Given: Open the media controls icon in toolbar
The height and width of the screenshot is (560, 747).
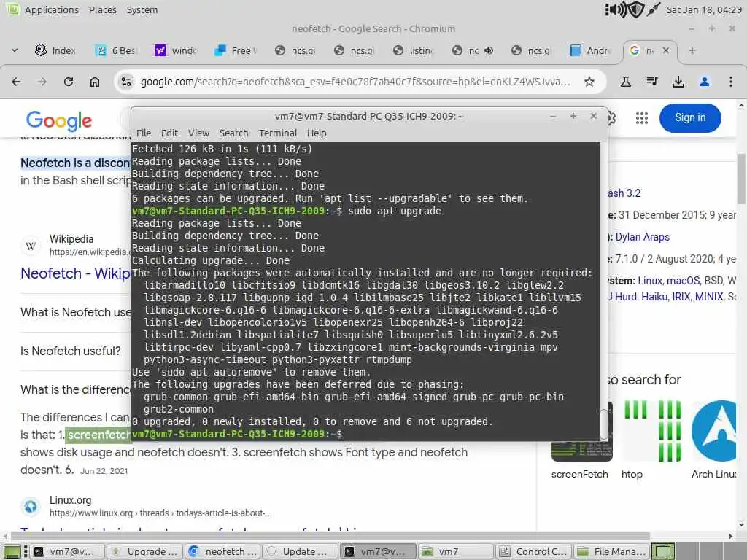Looking at the screenshot, I should [652, 82].
